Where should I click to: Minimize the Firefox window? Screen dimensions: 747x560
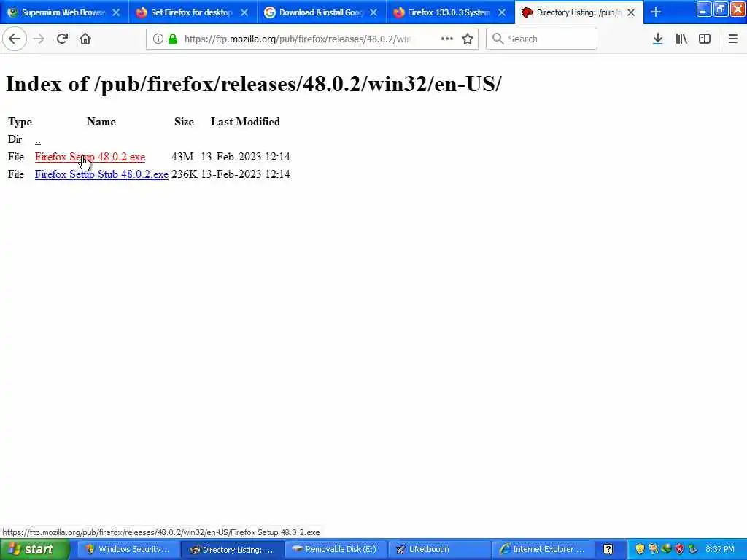704,9
